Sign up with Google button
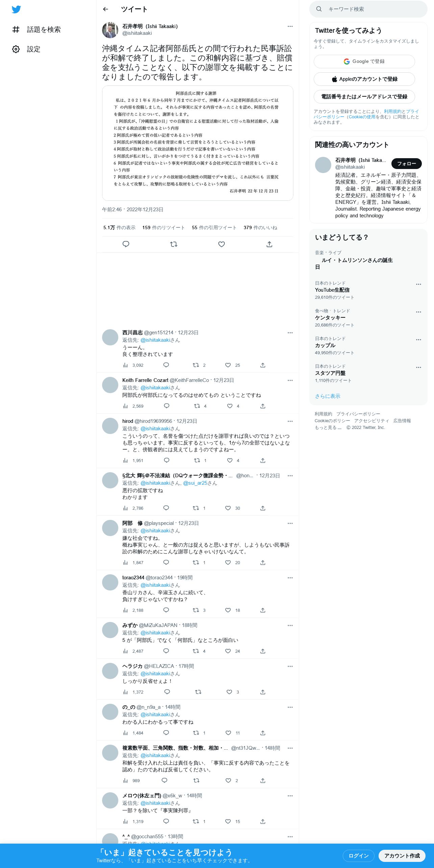This screenshot has width=434, height=868. pyautogui.click(x=364, y=62)
